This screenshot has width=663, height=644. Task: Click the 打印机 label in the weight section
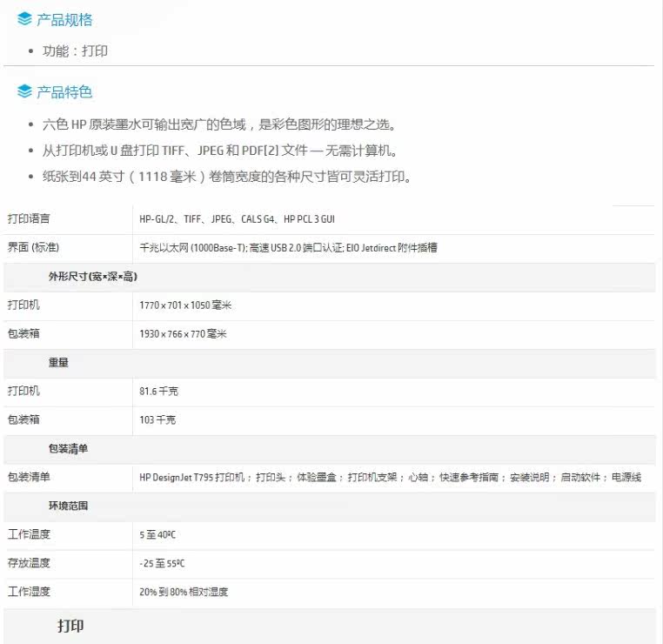click(x=23, y=391)
